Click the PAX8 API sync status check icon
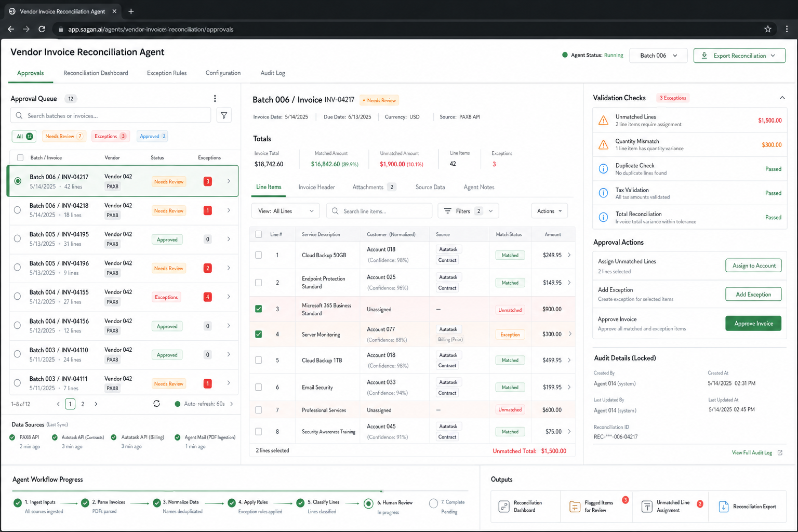Image resolution: width=798 pixels, height=532 pixels. (12, 437)
